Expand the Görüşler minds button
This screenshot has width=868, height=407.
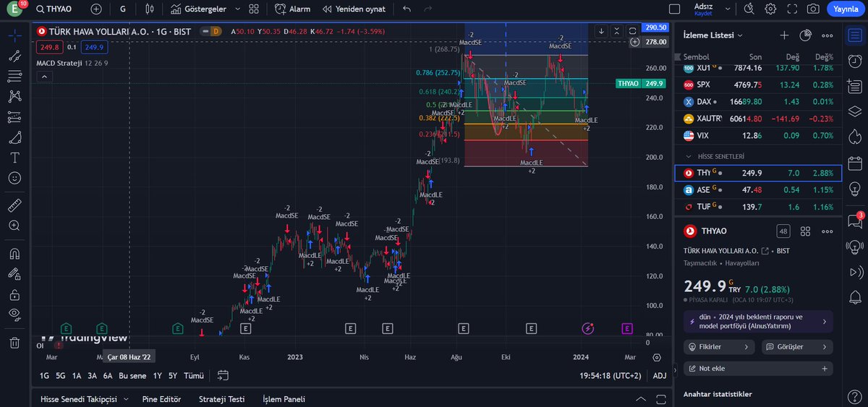click(x=796, y=347)
